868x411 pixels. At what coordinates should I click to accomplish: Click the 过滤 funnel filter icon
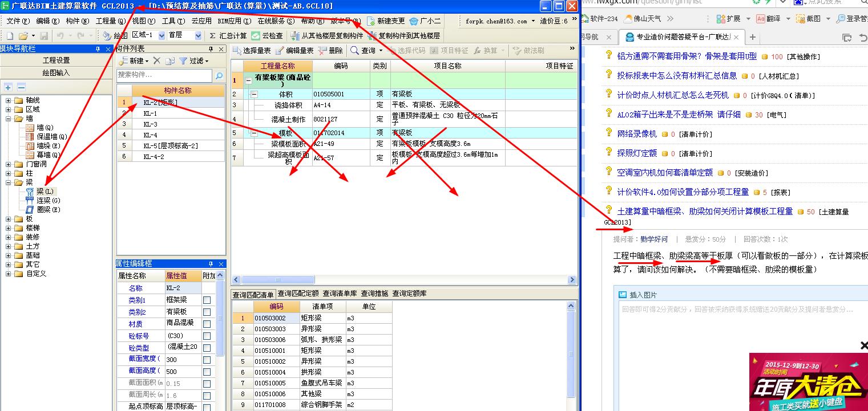pos(183,60)
